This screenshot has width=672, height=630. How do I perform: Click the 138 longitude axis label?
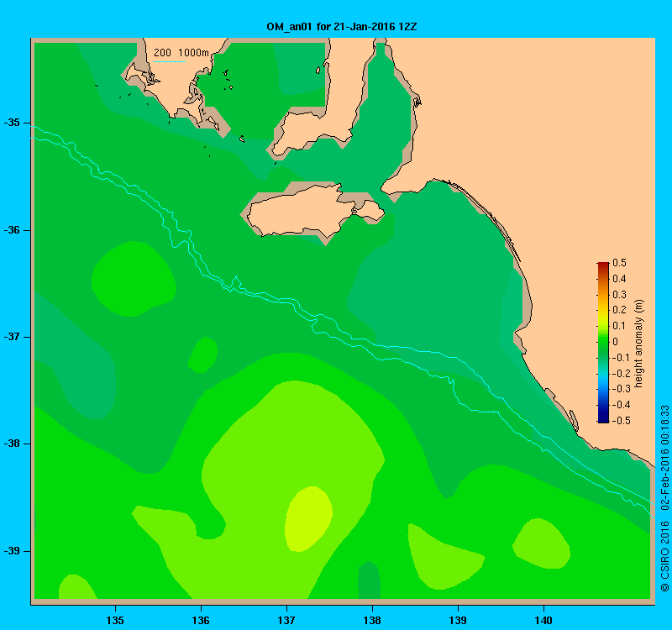tap(372, 620)
